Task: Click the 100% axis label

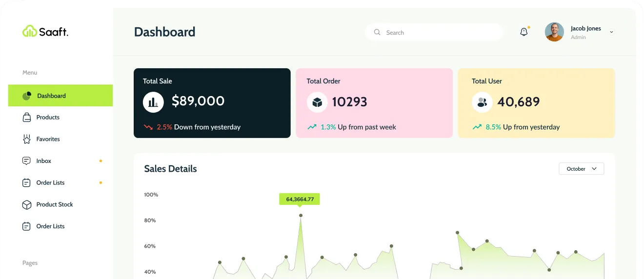Action: pos(151,195)
